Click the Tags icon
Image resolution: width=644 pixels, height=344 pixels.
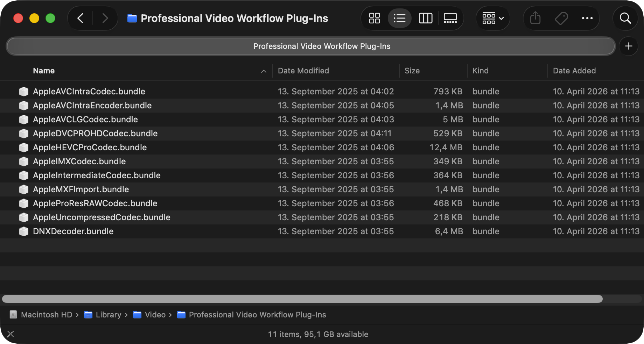click(x=561, y=18)
